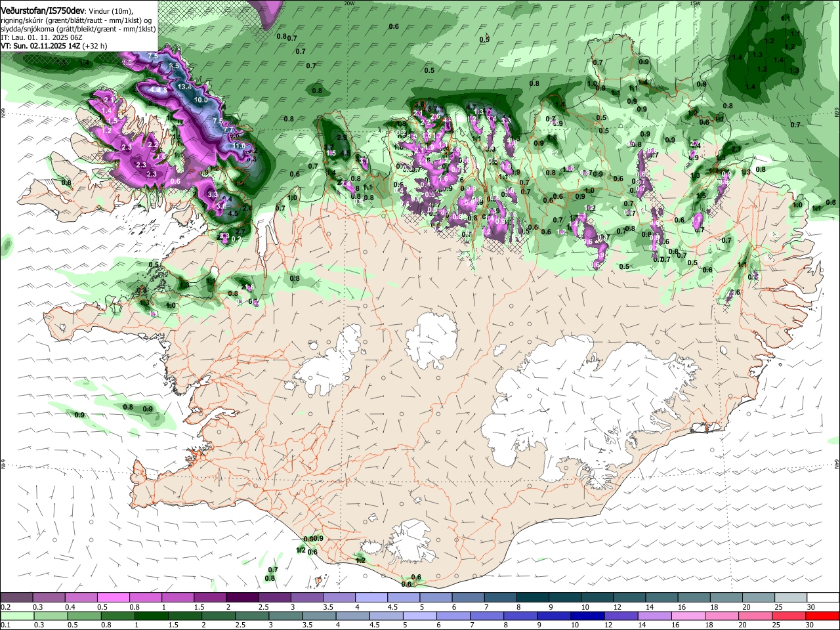Select the white swatch labeled 30 in the upper legend row
The width and height of the screenshot is (840, 630).
(824, 597)
